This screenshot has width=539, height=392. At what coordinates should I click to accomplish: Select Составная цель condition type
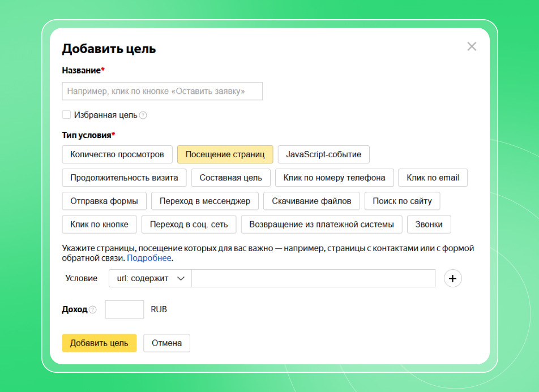pos(230,178)
